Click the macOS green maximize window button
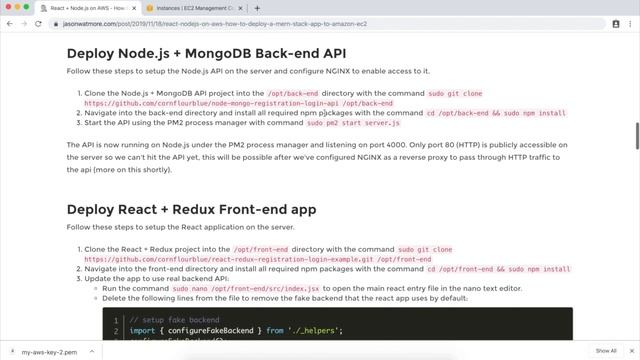The height and width of the screenshot is (360, 640). click(26, 7)
